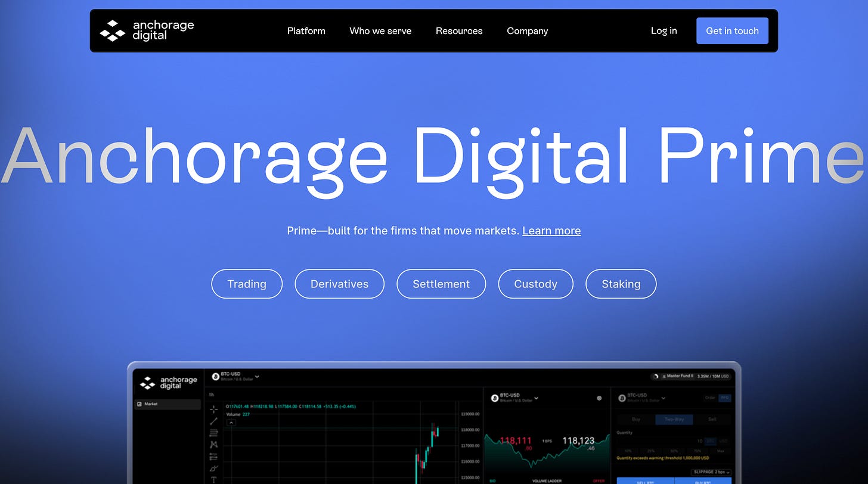Viewport: 868px width, 484px height.
Task: Select the crosshair cursor chart tool
Action: [214, 409]
